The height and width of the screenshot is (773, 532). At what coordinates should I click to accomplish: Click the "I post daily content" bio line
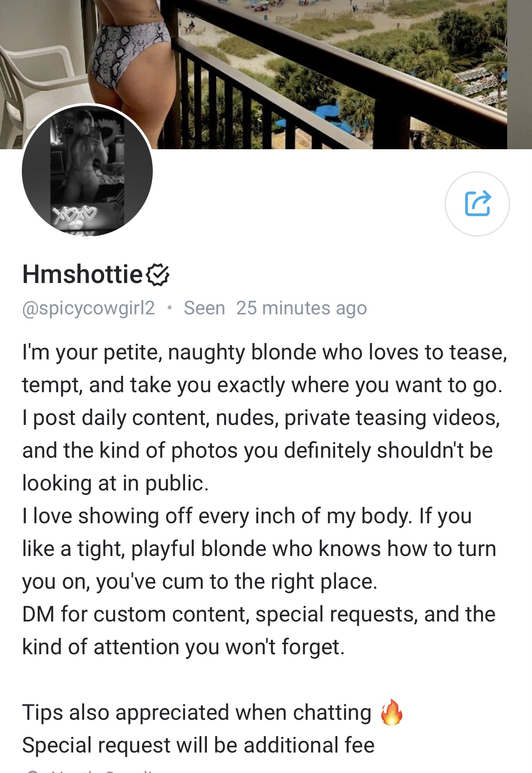click(261, 418)
